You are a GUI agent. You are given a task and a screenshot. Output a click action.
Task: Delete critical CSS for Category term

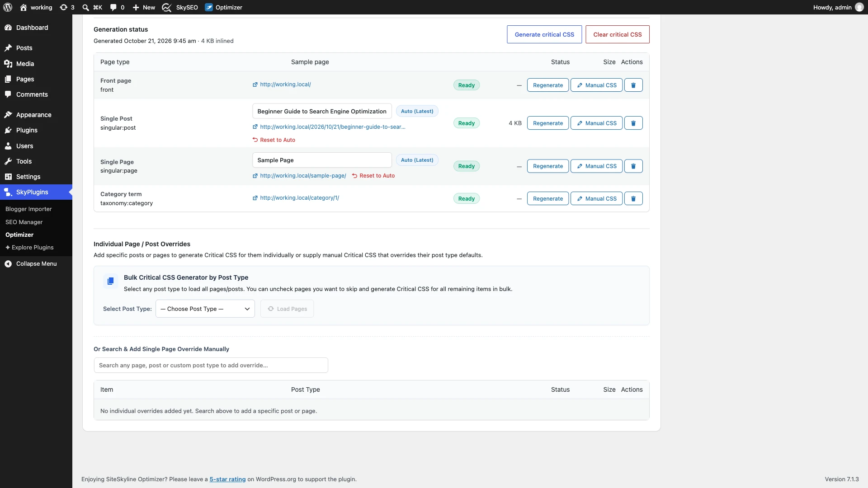(x=633, y=198)
